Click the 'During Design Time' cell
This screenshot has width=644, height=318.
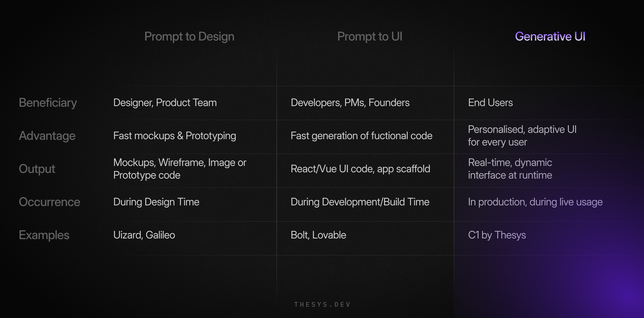(156, 202)
